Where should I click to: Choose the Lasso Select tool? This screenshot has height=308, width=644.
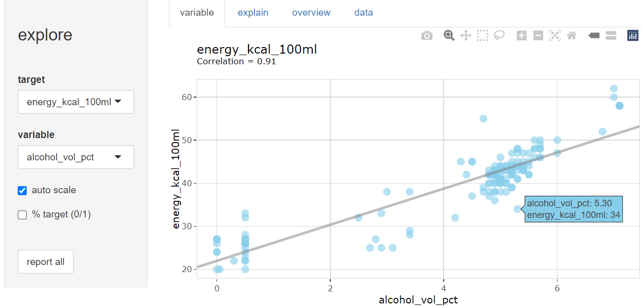(499, 35)
